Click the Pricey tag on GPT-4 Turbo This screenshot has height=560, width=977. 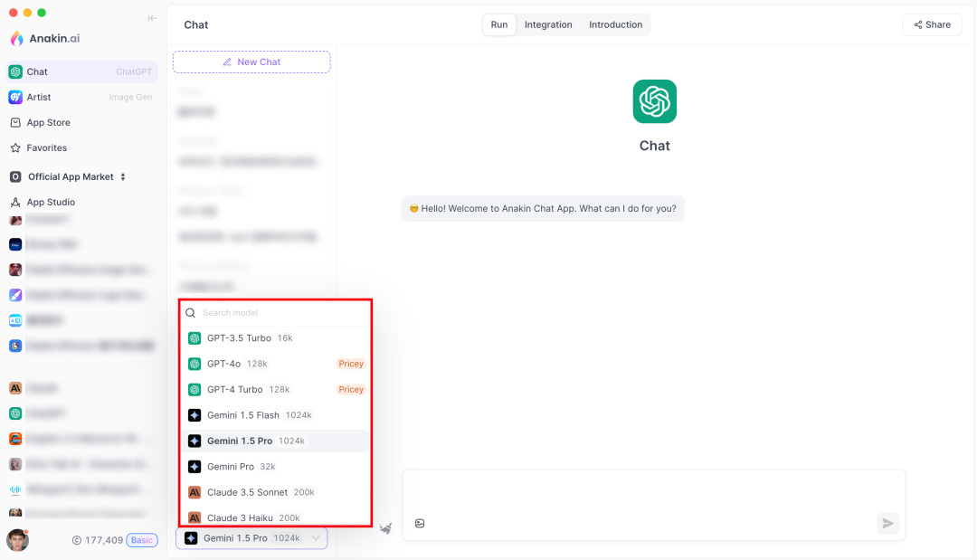[351, 389]
